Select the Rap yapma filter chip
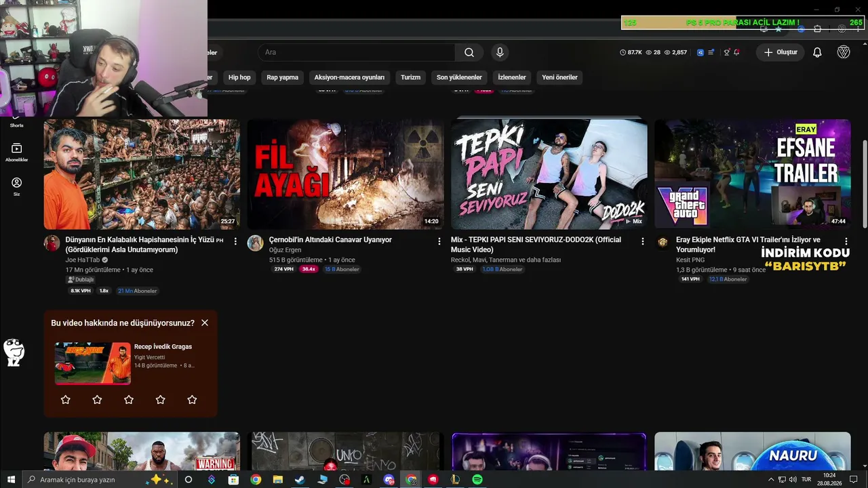This screenshot has width=868, height=488. [282, 77]
